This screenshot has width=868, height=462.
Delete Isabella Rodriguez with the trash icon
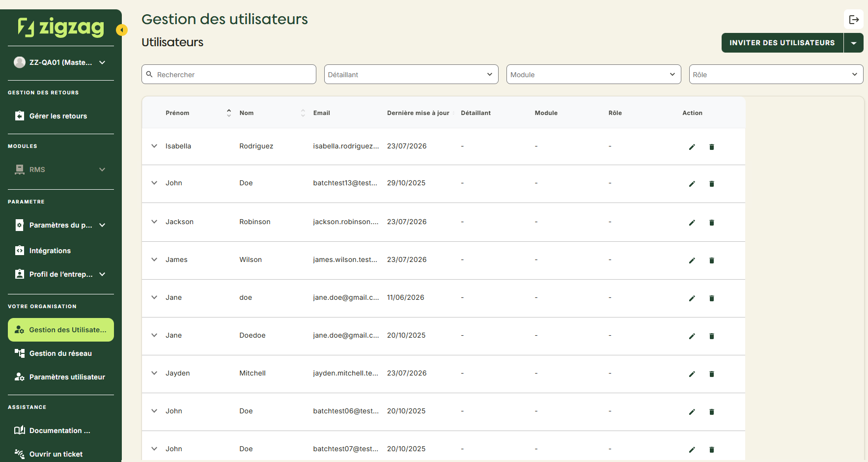[711, 147]
